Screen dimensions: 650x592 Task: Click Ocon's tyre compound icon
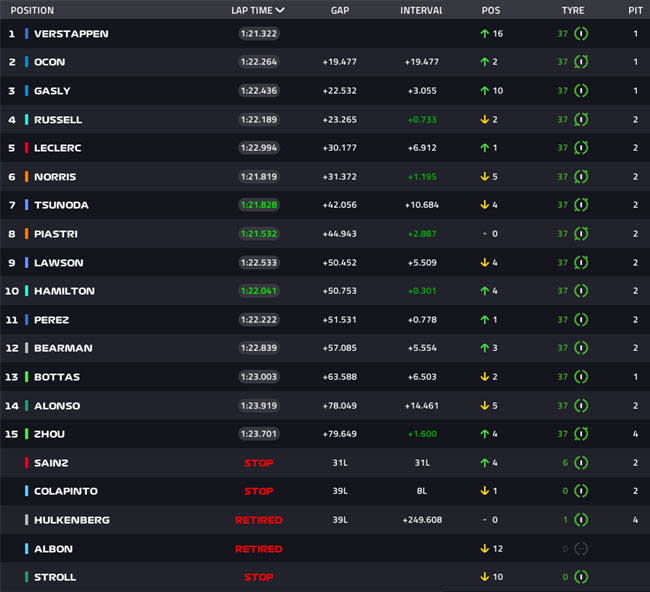pyautogui.click(x=581, y=62)
